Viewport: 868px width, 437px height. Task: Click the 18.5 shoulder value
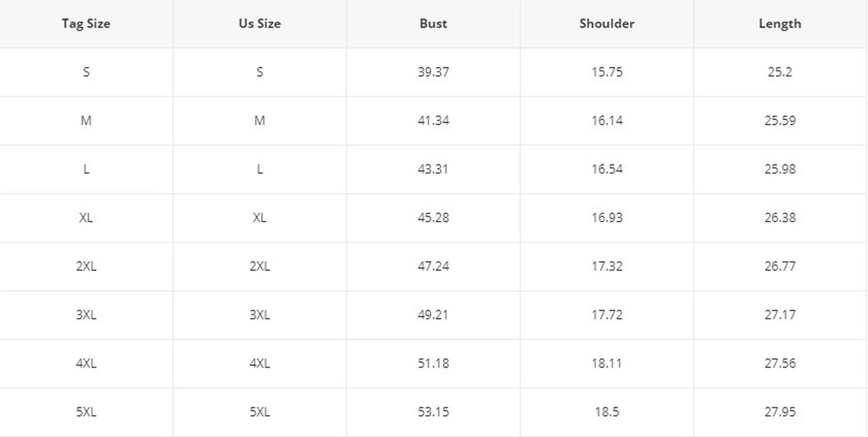tap(607, 412)
